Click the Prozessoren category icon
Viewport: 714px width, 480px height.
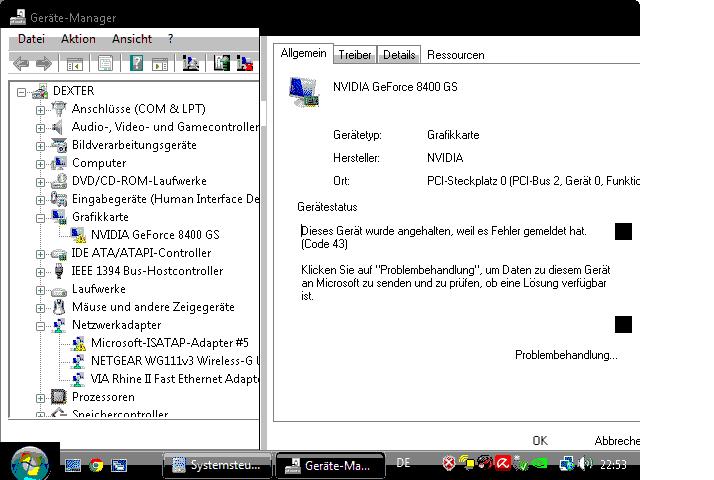59,397
